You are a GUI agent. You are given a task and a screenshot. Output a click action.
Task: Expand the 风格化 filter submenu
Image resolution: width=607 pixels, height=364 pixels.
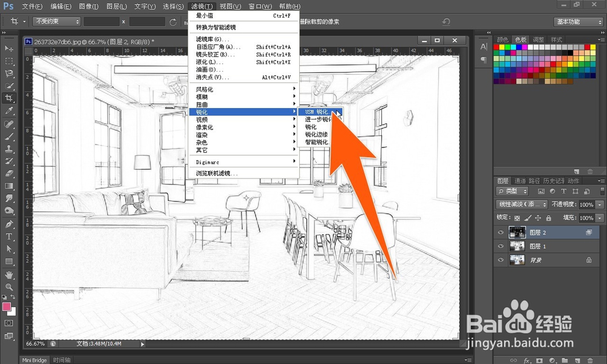(x=243, y=89)
